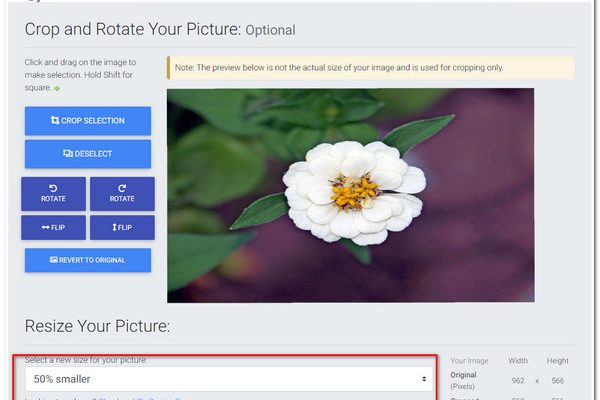Click the 'Original (Pixels)' row label
The image size is (600, 400).
[463, 380]
